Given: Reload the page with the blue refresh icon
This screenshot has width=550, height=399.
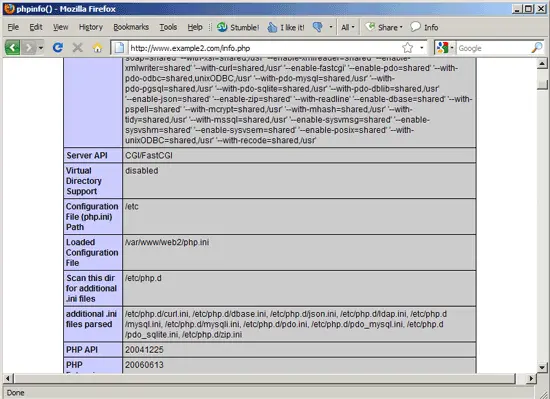Looking at the screenshot, I should point(58,47).
